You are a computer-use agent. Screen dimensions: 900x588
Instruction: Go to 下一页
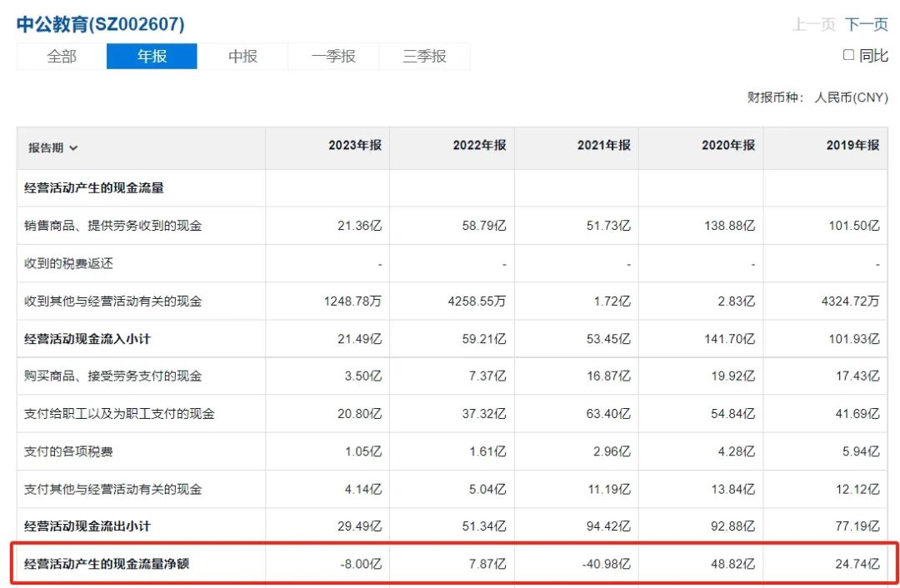pos(866,25)
